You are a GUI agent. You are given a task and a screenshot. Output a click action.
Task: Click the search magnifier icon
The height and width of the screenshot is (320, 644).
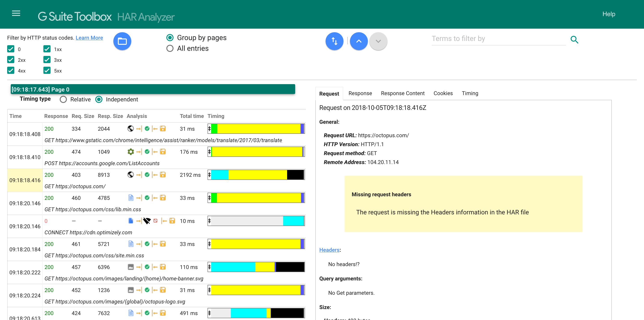[574, 40]
